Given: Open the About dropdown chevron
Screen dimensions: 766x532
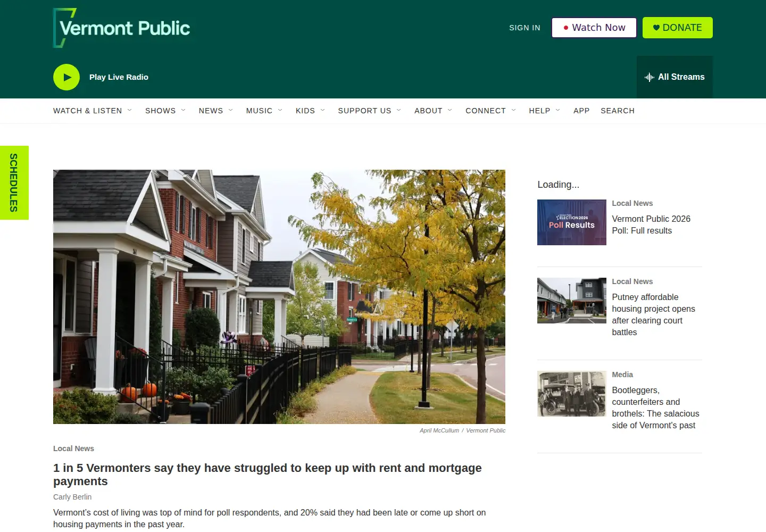Looking at the screenshot, I should (450, 110).
